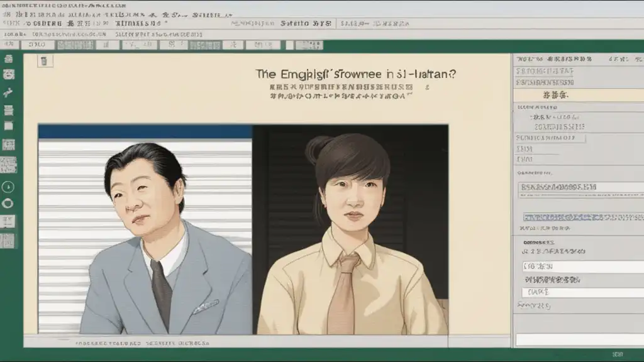This screenshot has height=362, width=644.
Task: Click the rightmost dark toolbar button
Action: (x=309, y=45)
